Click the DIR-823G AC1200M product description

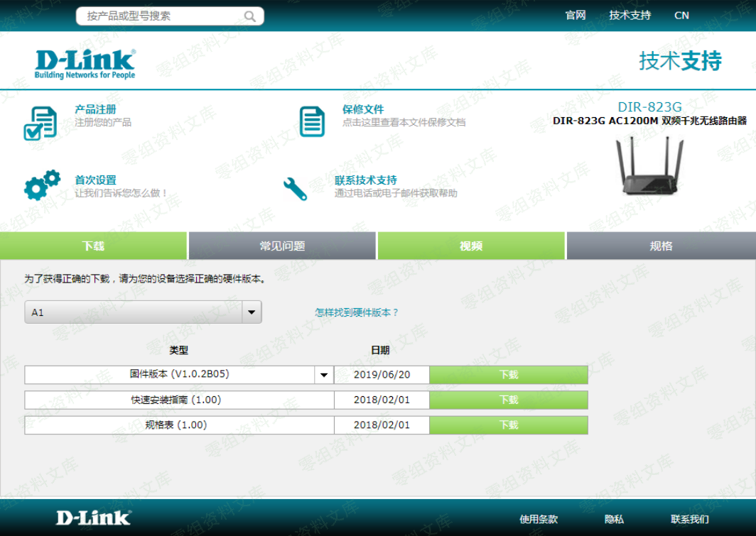click(x=649, y=121)
